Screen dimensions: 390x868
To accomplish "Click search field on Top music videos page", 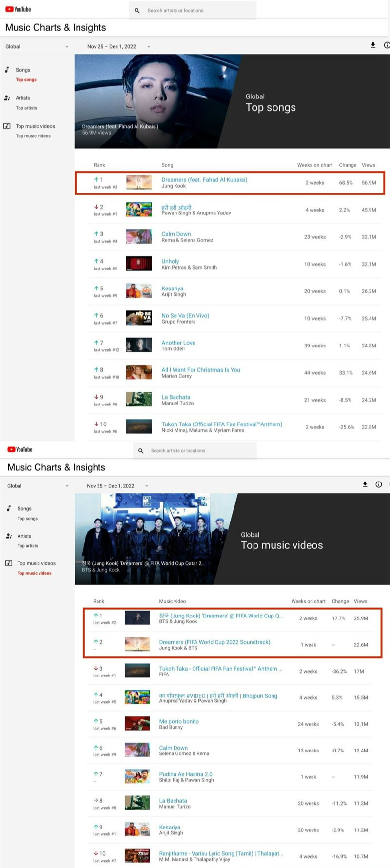I will pyautogui.click(x=195, y=451).
